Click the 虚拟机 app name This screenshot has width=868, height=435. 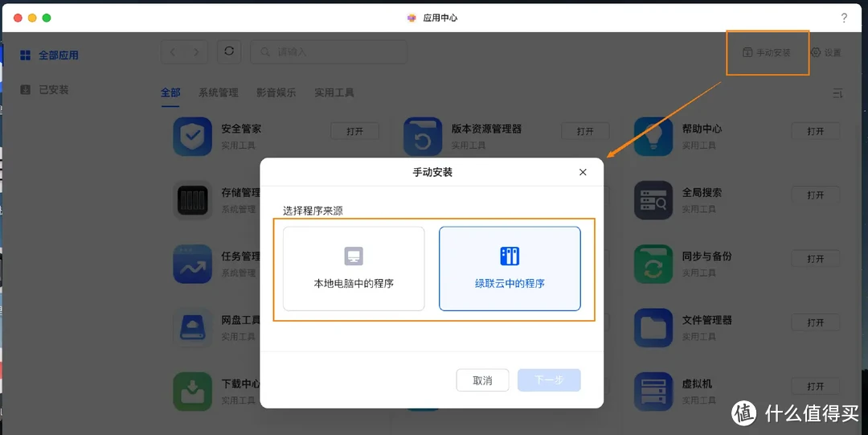(x=697, y=384)
